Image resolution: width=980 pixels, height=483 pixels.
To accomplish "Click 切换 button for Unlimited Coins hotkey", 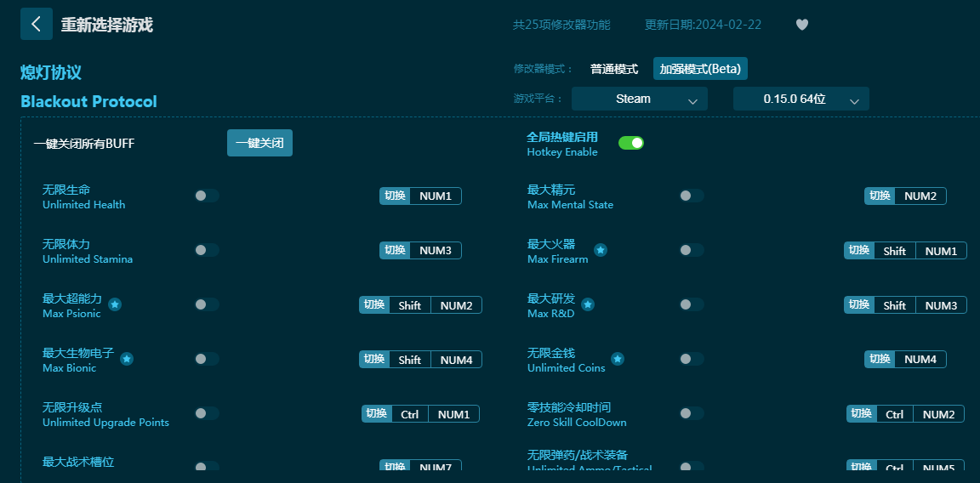I will pos(880,359).
